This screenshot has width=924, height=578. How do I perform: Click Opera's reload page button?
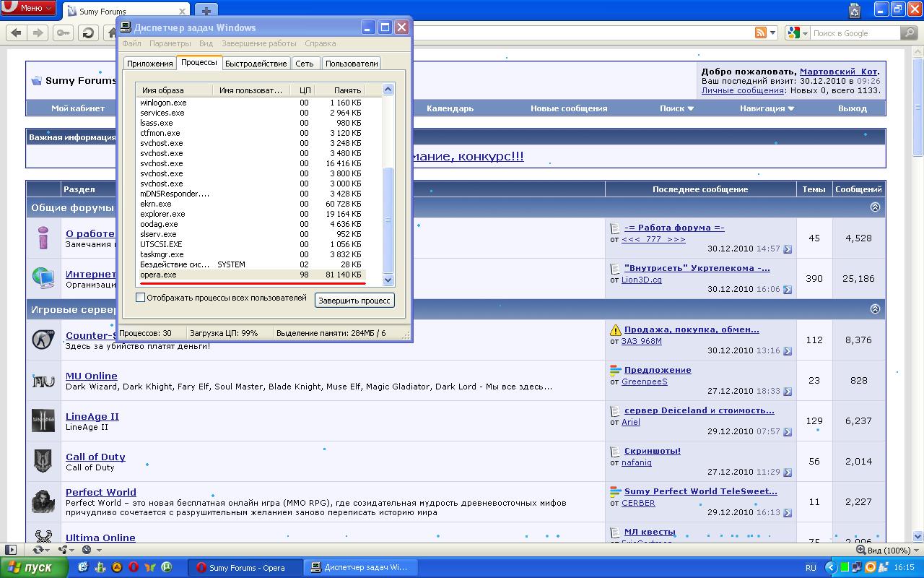tap(88, 33)
